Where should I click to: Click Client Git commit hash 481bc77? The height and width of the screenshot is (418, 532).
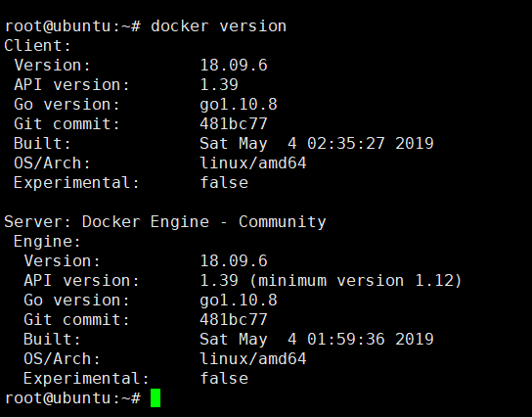[x=234, y=124]
